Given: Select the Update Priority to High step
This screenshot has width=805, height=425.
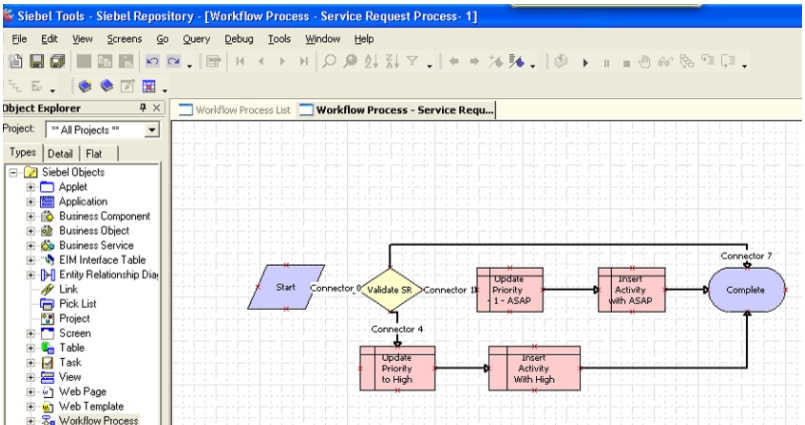Looking at the screenshot, I should click(397, 369).
